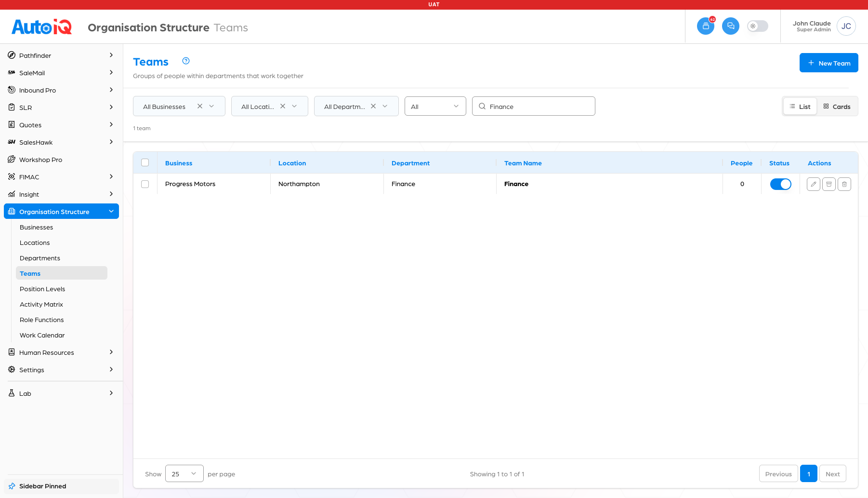Click the AutoiQ logo
This screenshot has height=498, width=868.
tap(42, 27)
